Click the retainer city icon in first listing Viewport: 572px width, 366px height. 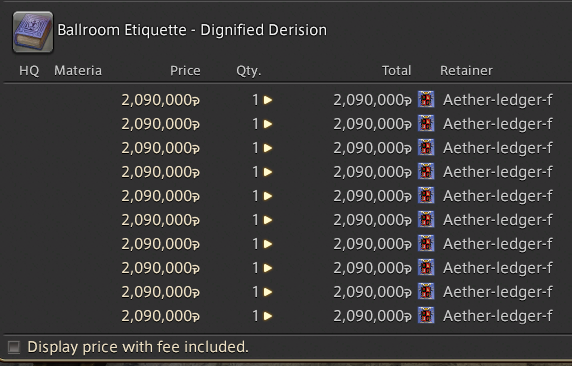[x=426, y=99]
